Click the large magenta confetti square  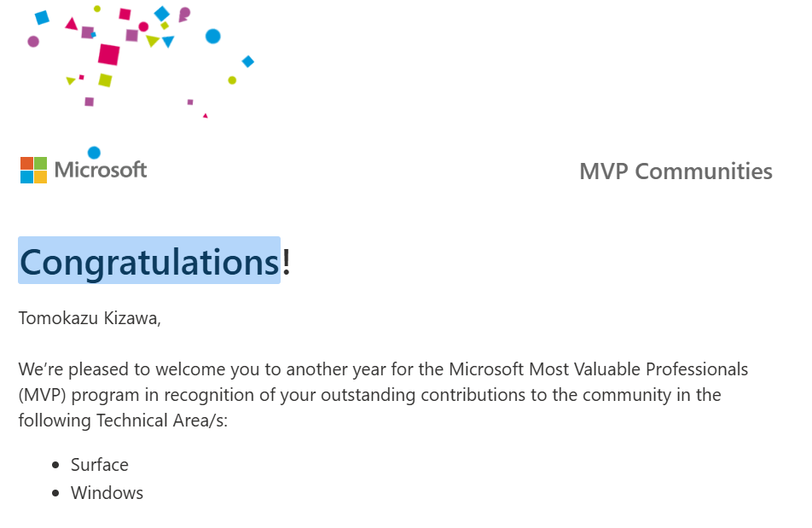click(x=109, y=55)
